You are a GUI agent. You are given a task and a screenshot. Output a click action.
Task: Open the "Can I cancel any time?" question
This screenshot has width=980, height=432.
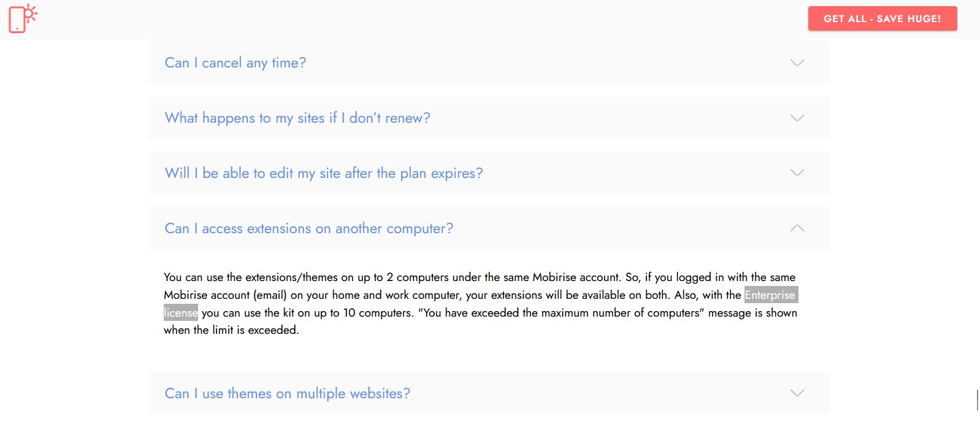coord(235,63)
